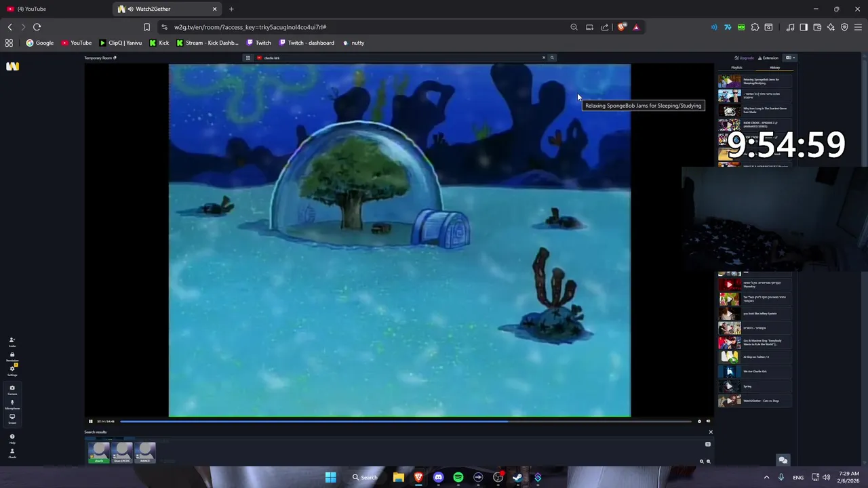The height and width of the screenshot is (488, 868).
Task: Play 'Watch2Gether - Cats vs. Dogs' item
Action: tap(755, 401)
